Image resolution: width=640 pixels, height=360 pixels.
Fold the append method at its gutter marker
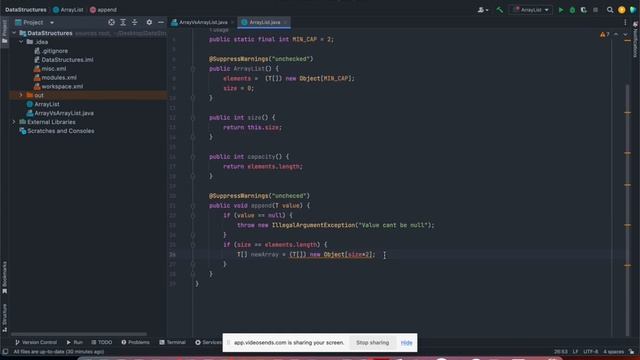[193, 206]
